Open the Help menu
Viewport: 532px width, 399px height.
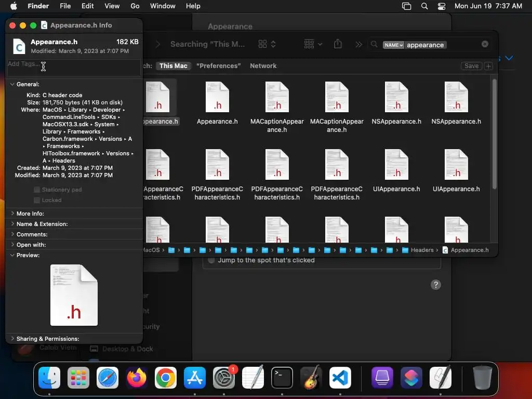point(193,6)
